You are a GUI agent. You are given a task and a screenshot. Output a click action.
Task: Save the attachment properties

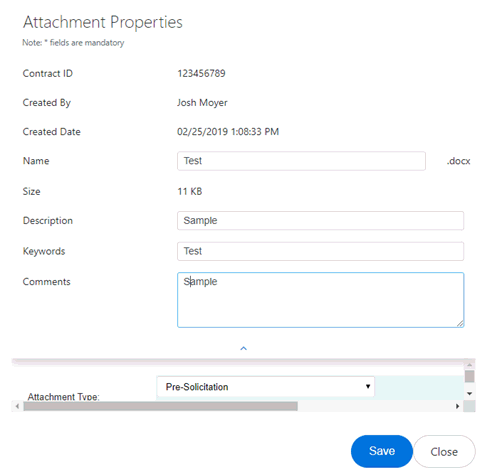point(382,451)
